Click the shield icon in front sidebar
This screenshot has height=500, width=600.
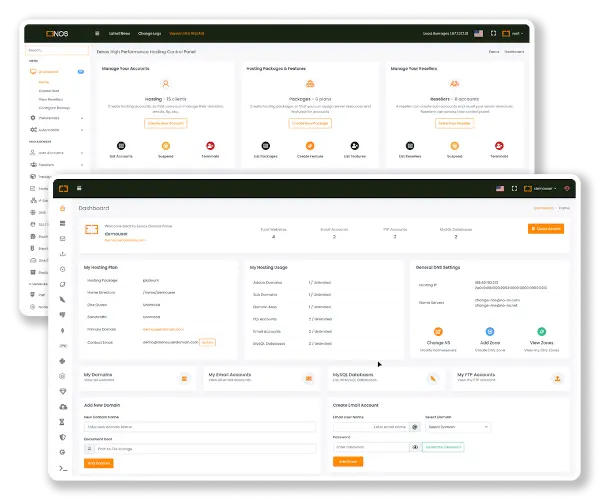(x=63, y=437)
